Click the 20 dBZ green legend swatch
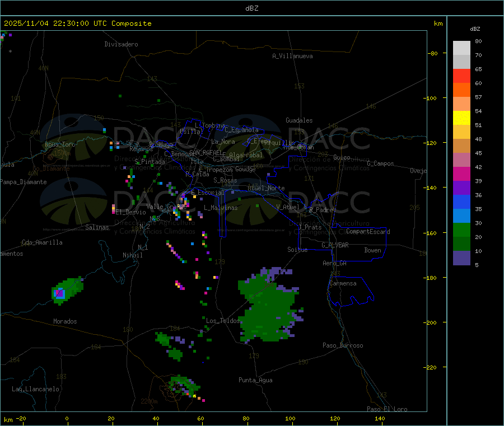The height and width of the screenshot is (426, 504). pos(461,230)
